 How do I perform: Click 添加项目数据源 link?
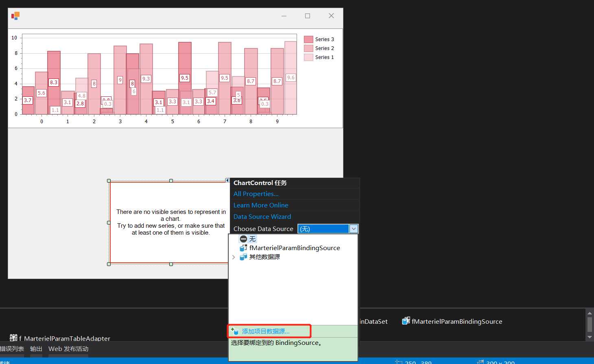click(266, 331)
